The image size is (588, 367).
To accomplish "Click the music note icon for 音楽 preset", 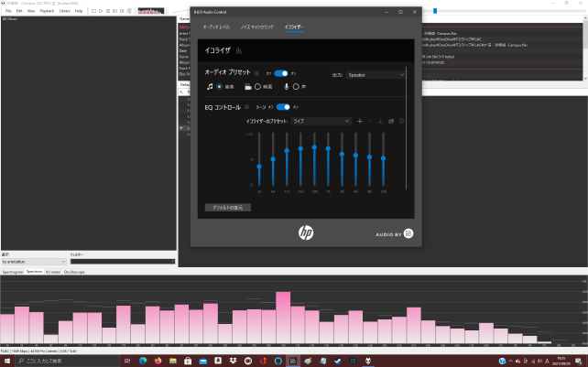I will tap(210, 87).
